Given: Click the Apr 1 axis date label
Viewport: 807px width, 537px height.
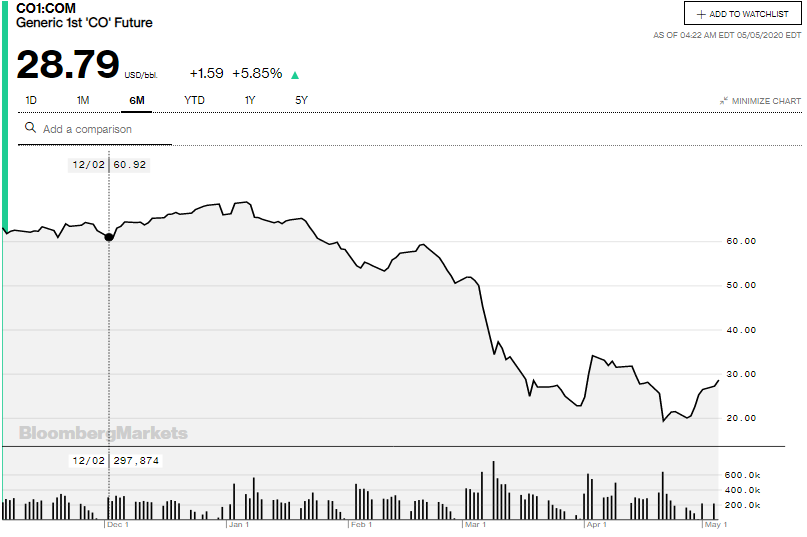Looking at the screenshot, I should click(x=597, y=524).
